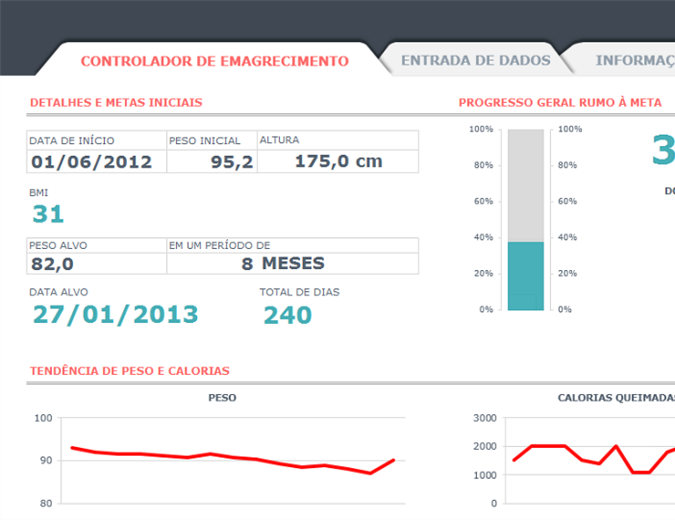Viewport: 675px width, 520px height.
Task: Click the PESO ALVO label
Action: (x=58, y=245)
